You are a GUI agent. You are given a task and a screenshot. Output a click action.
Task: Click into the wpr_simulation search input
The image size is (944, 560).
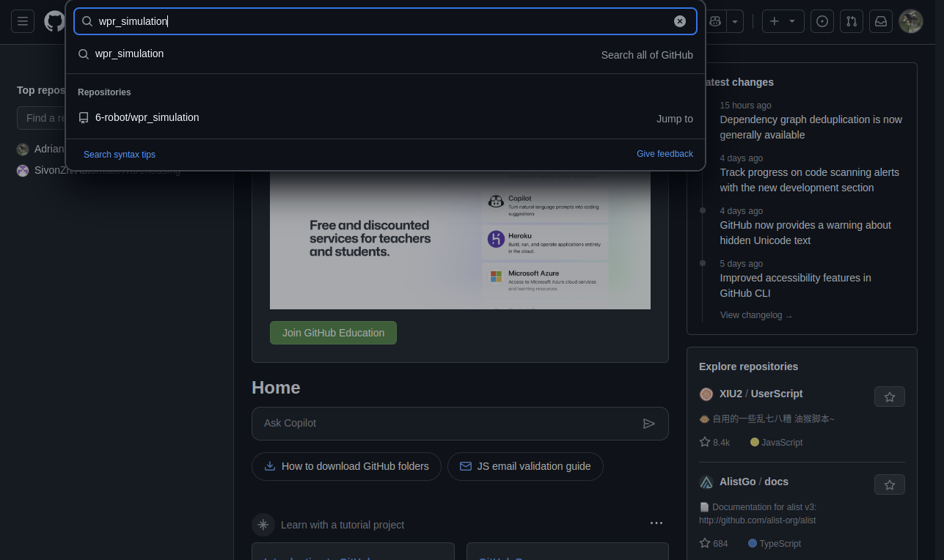pos(385,21)
